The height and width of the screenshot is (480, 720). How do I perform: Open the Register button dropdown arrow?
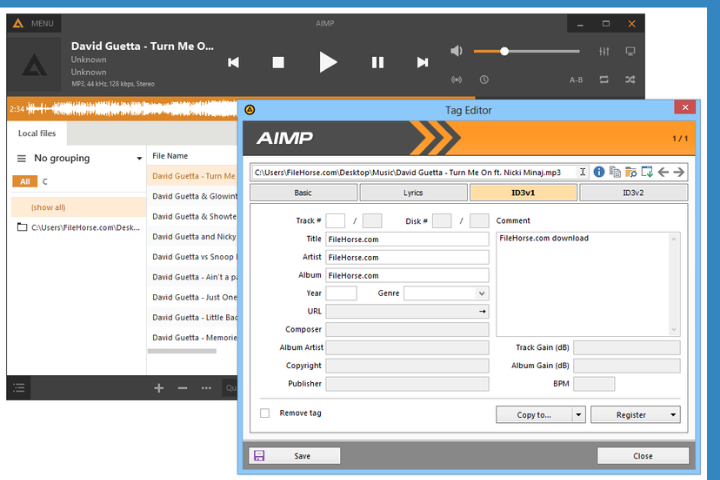click(x=673, y=415)
